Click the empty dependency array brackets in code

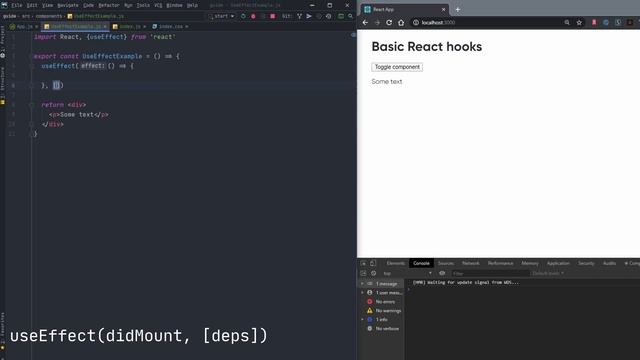click(x=56, y=85)
